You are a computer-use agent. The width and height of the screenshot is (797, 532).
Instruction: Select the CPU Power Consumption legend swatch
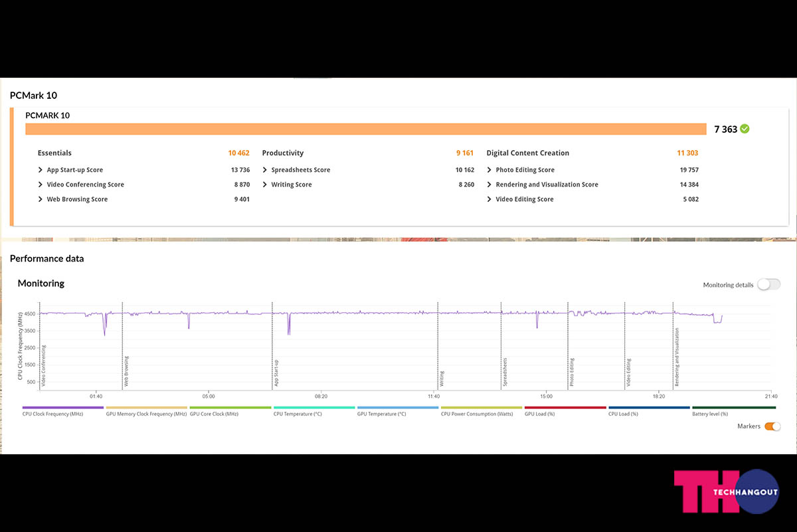[482, 408]
